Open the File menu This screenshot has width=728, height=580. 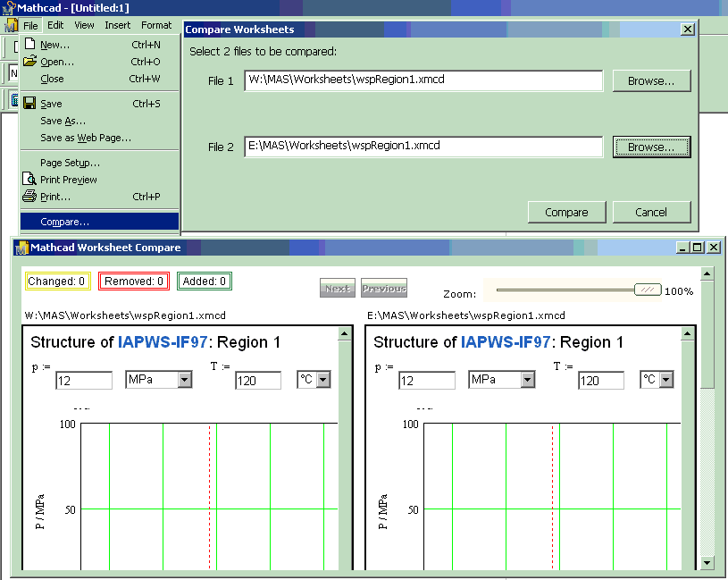point(30,26)
